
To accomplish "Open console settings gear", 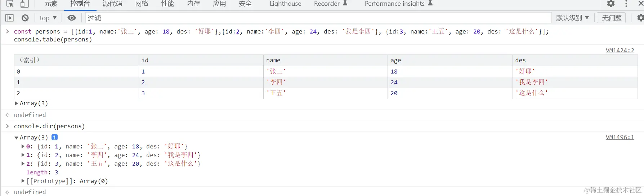I will click(640, 18).
